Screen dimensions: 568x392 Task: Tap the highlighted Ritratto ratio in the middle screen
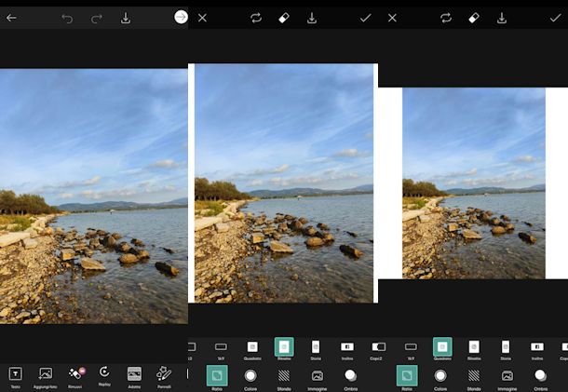click(x=284, y=348)
